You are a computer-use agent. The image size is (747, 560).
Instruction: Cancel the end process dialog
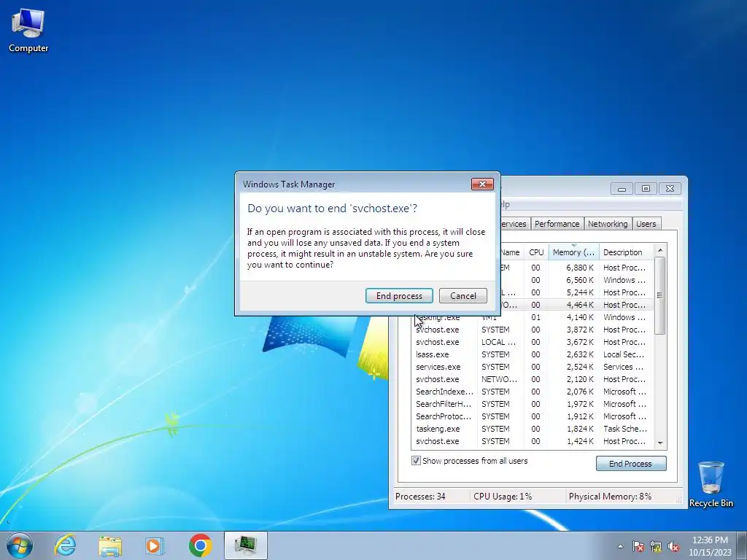(463, 296)
